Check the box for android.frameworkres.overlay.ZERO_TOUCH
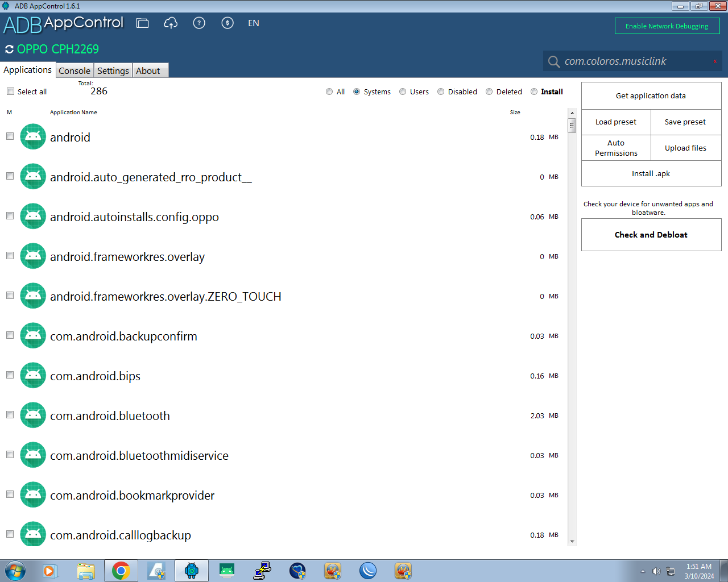Viewport: 728px width, 582px height. [x=10, y=296]
